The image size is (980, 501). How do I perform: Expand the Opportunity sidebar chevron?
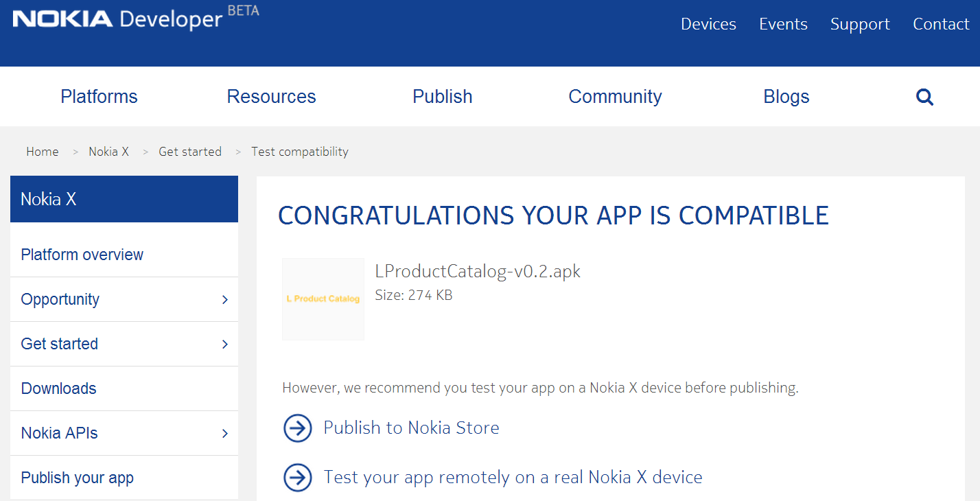(x=224, y=300)
